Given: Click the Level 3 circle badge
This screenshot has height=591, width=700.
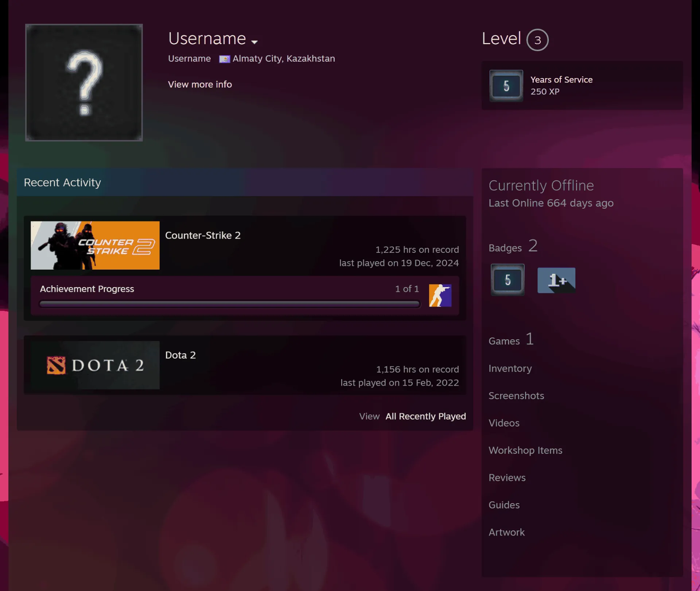Looking at the screenshot, I should click(537, 40).
